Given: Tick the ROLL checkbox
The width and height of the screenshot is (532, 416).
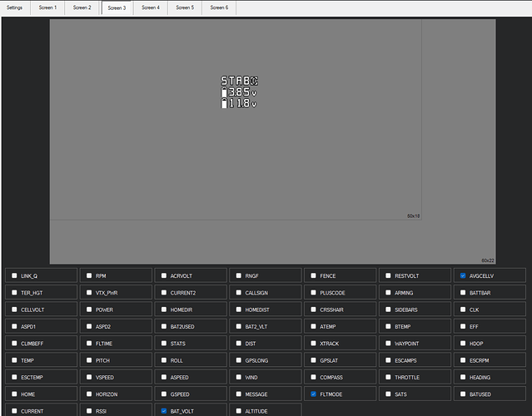Looking at the screenshot, I should click(164, 360).
